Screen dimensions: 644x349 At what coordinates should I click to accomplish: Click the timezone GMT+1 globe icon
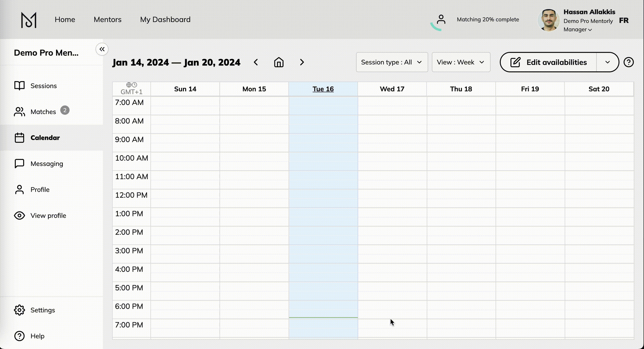click(x=129, y=85)
